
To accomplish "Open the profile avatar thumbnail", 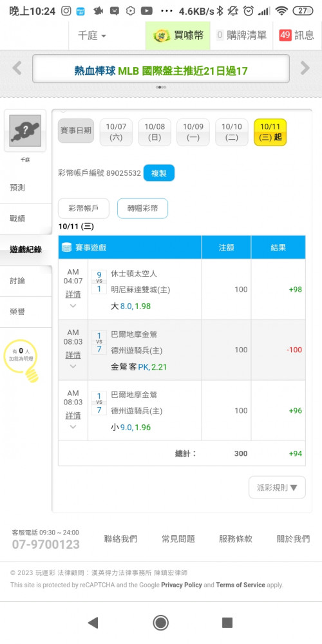I will (25, 131).
